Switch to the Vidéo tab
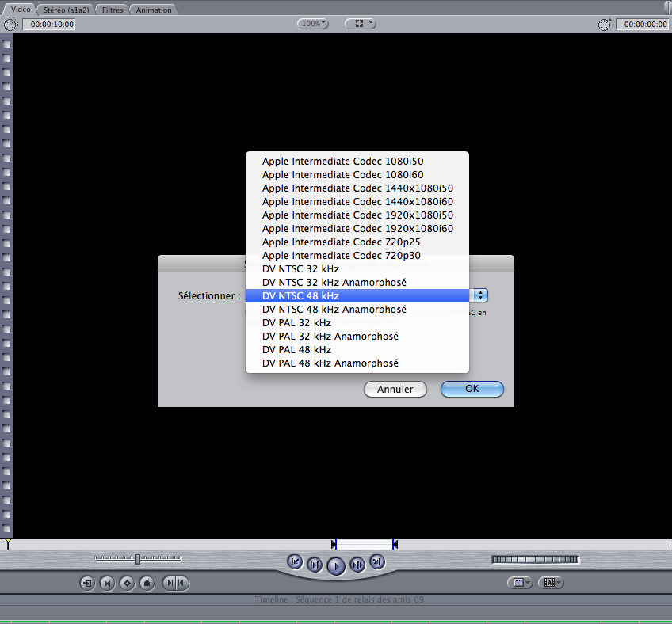This screenshot has height=624, width=672. pos(20,9)
